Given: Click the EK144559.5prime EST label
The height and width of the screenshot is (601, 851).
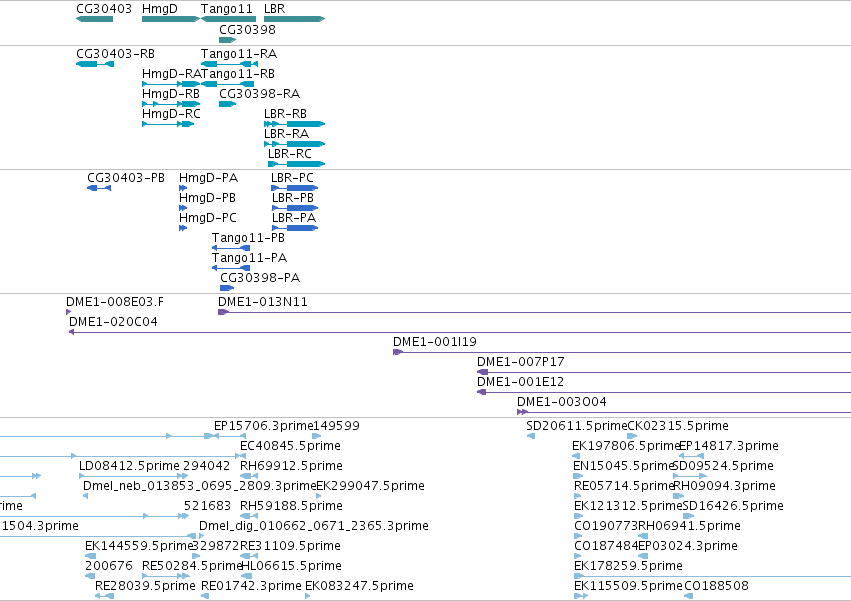Looking at the screenshot, I should tap(139, 547).
